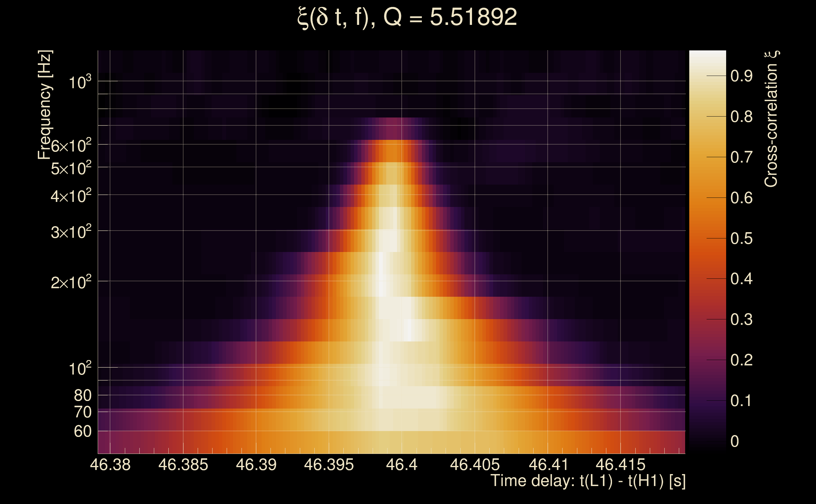The height and width of the screenshot is (504, 816).
Task: Click the 46.405 x-axis tick label
Action: 475,465
